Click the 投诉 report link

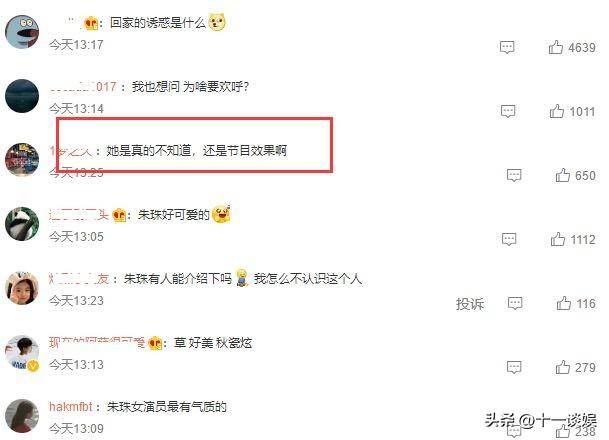coord(470,304)
